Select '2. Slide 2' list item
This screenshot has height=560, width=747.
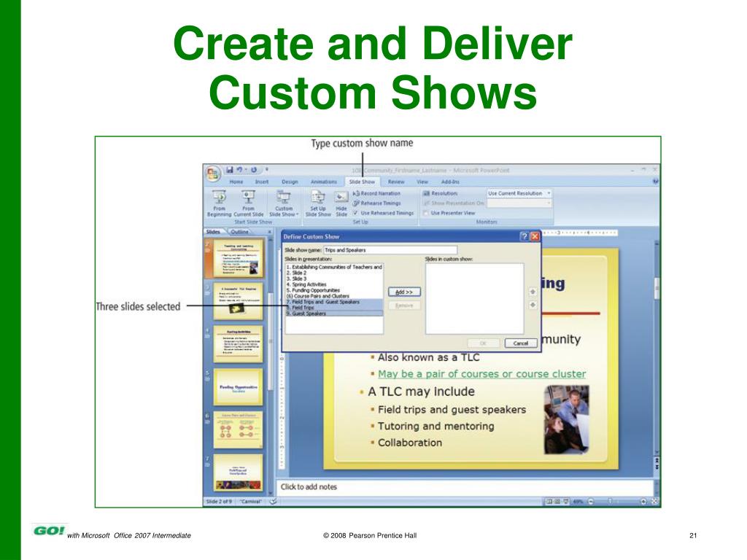(334, 273)
